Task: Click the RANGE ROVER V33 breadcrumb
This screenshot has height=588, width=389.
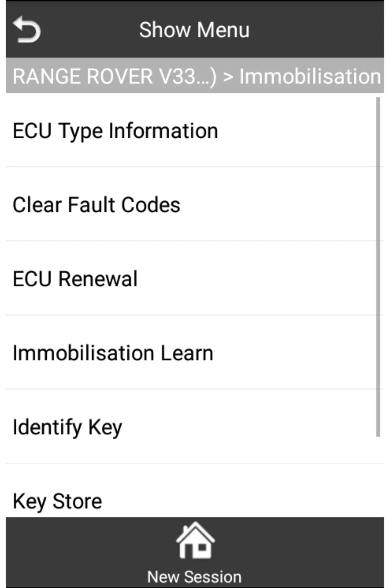Action: tap(115, 76)
